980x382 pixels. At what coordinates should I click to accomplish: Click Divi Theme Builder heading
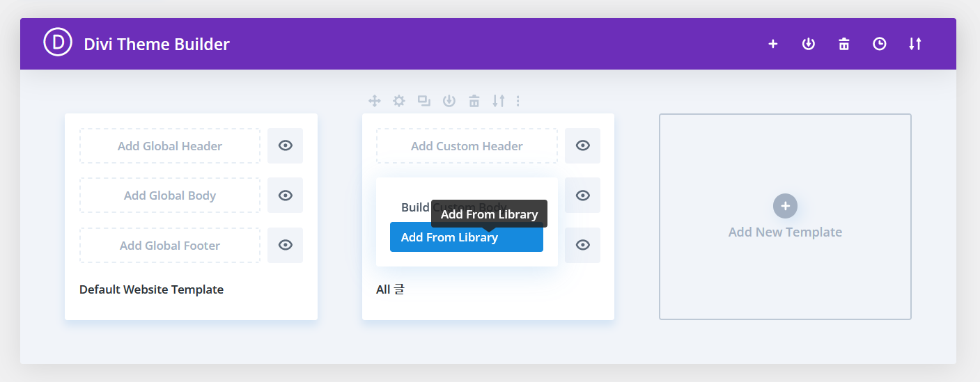[x=157, y=44]
